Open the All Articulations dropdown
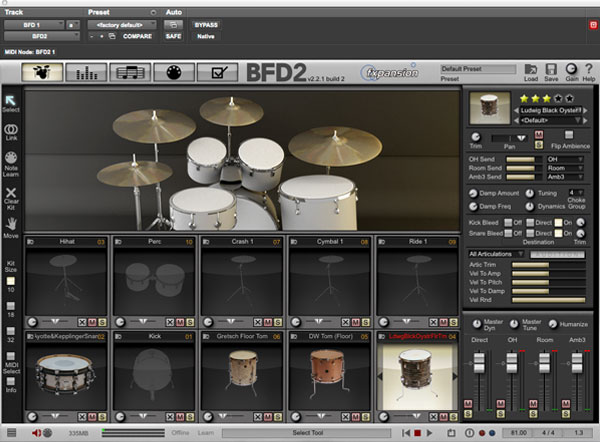 coord(495,255)
